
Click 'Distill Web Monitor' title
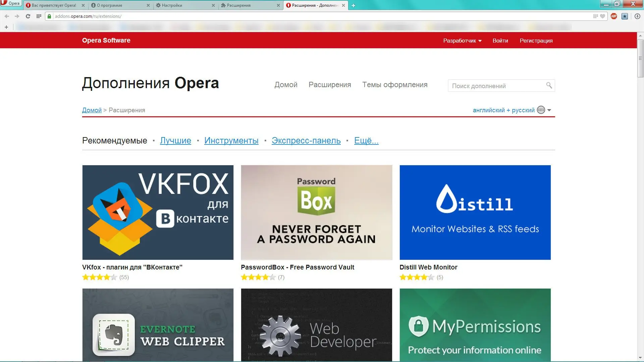tap(428, 267)
